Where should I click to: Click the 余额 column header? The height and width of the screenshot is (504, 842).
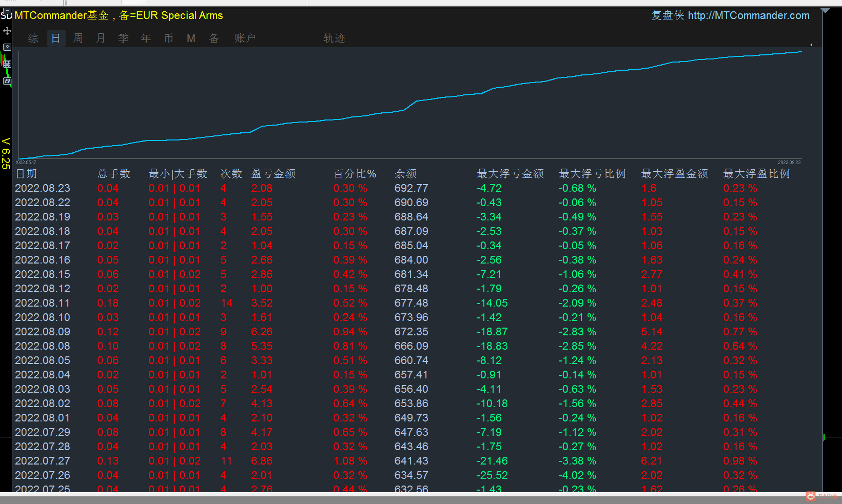tap(405, 174)
